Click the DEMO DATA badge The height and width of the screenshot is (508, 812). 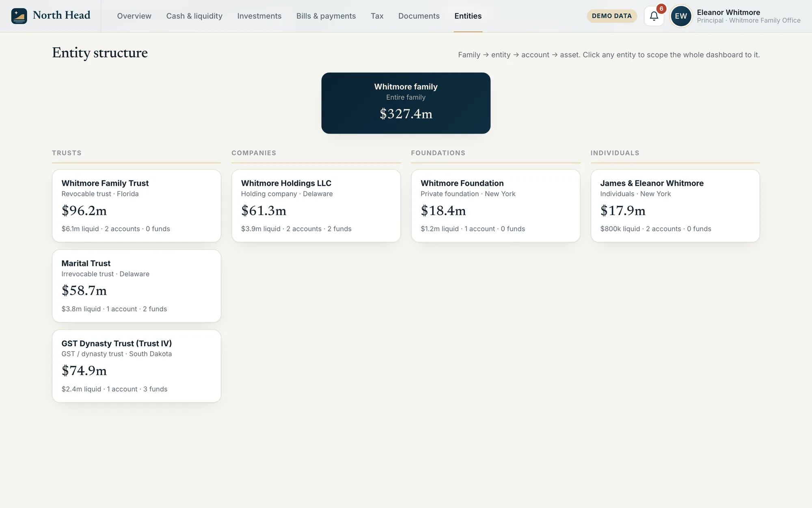coord(611,16)
